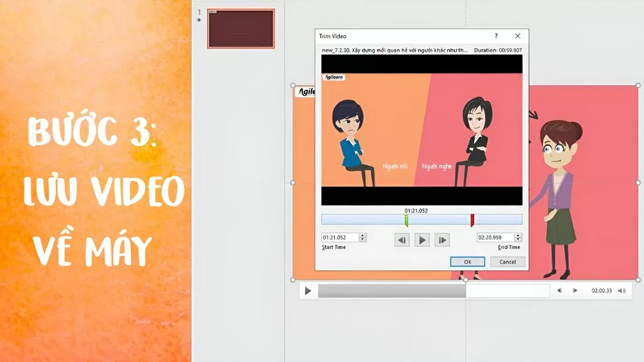644x362 pixels.
Task: Increase Start Time using its up arrow
Action: [362, 235]
